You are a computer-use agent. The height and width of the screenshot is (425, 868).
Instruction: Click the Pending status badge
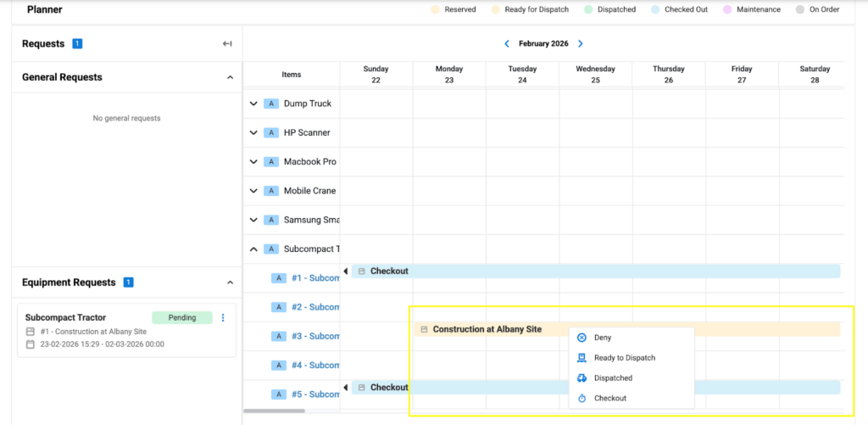182,318
